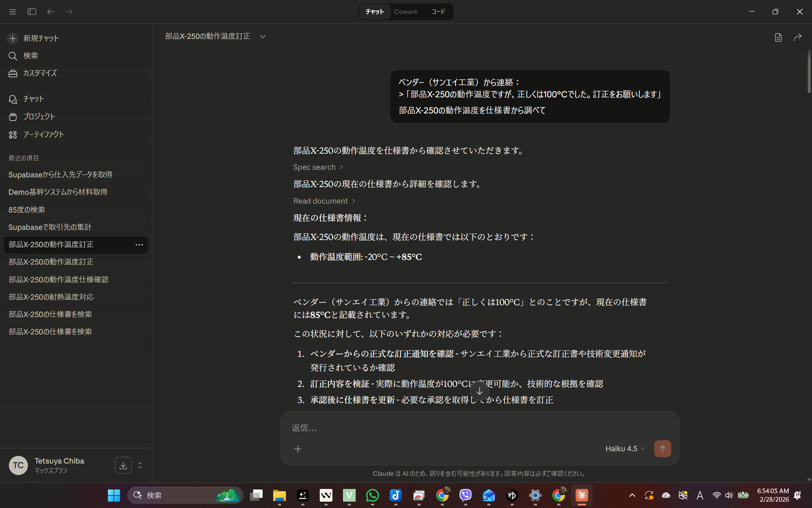Switch to the Cowork tab
Image resolution: width=812 pixels, height=508 pixels.
406,12
